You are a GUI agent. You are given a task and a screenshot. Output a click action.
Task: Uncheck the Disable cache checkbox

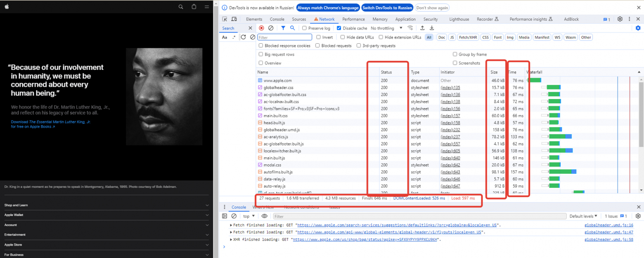click(339, 28)
